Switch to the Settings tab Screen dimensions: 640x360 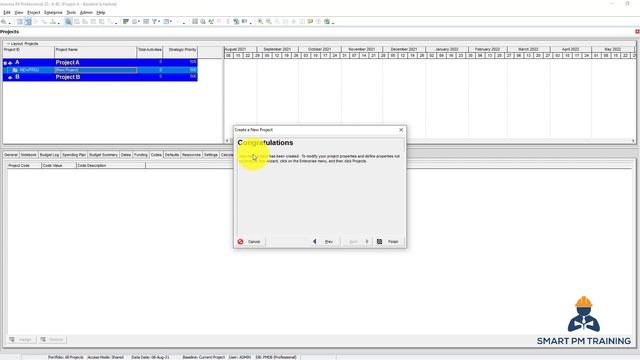click(211, 155)
